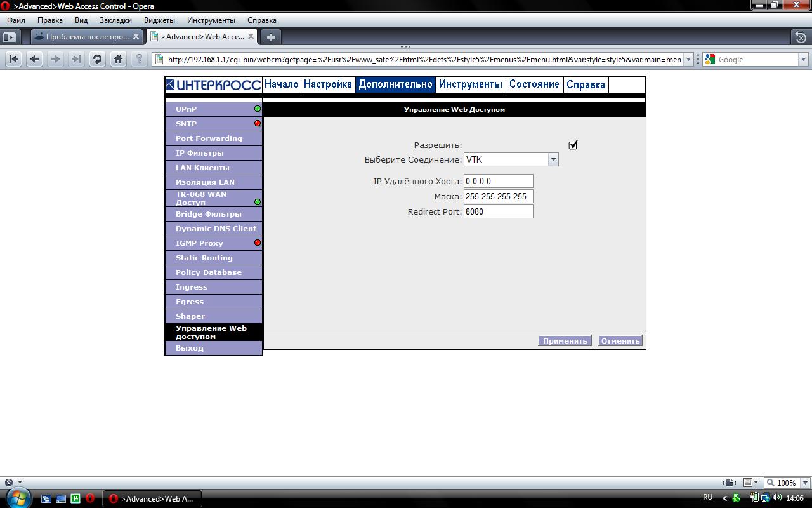Select Port Forwarding in the sidebar
The height and width of the screenshot is (508, 812).
pos(209,138)
